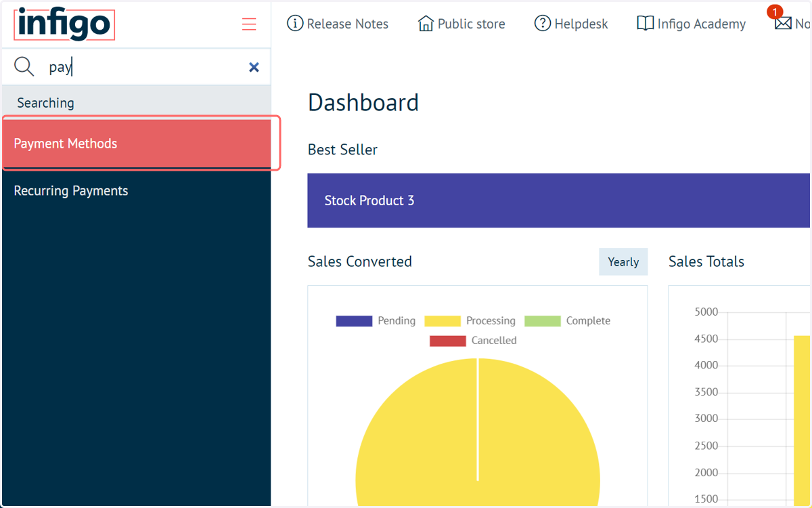This screenshot has height=508, width=812.
Task: Open the Infigo Academy link
Action: (702, 24)
